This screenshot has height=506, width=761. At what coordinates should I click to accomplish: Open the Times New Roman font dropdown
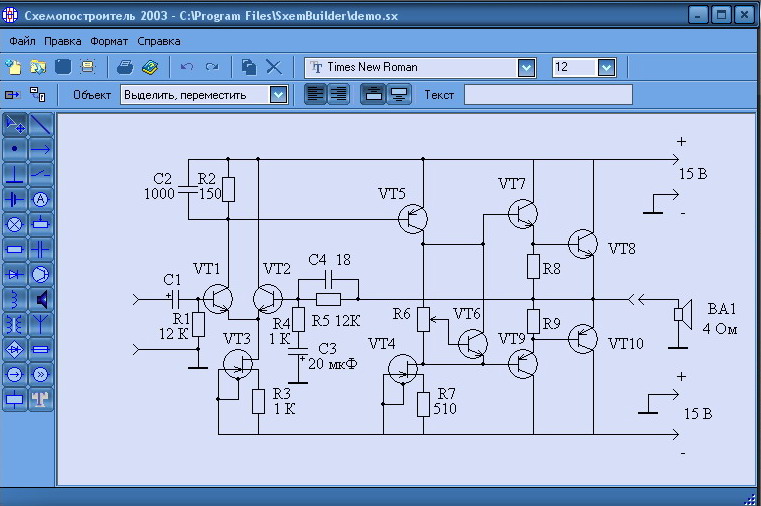pyautogui.click(x=526, y=67)
